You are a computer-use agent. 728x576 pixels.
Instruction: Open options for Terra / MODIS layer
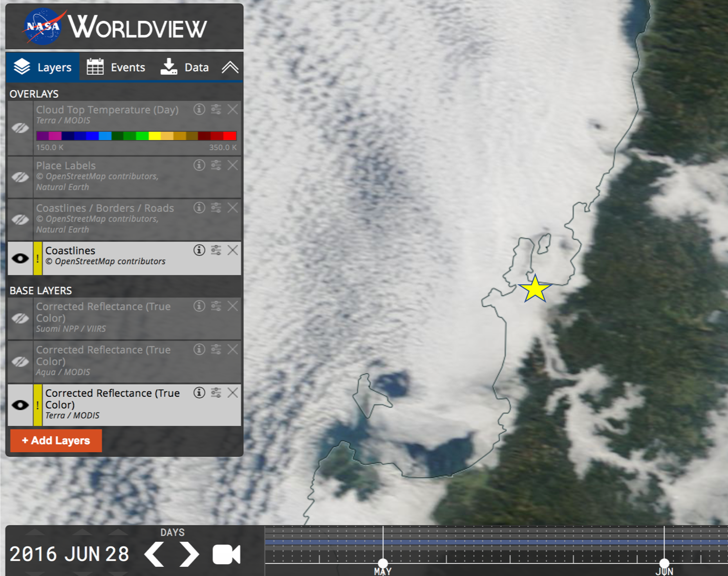click(x=216, y=393)
